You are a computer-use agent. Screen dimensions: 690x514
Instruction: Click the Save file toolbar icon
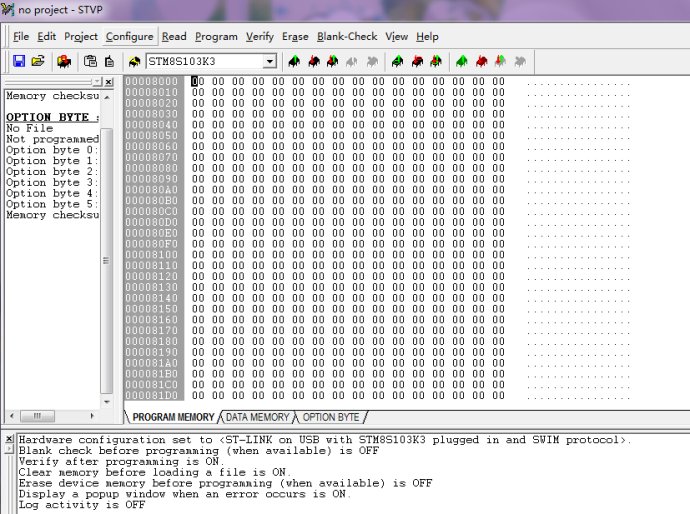click(18, 61)
